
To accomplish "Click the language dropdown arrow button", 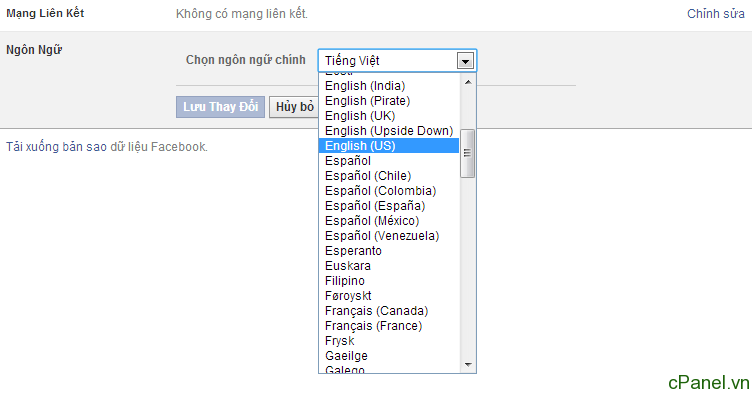I will [465, 61].
